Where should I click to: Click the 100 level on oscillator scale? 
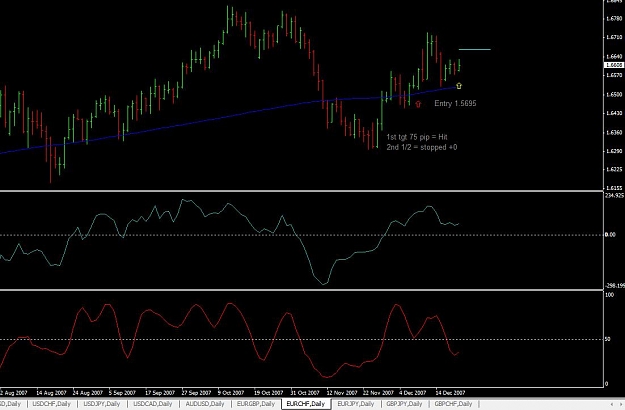[609, 295]
